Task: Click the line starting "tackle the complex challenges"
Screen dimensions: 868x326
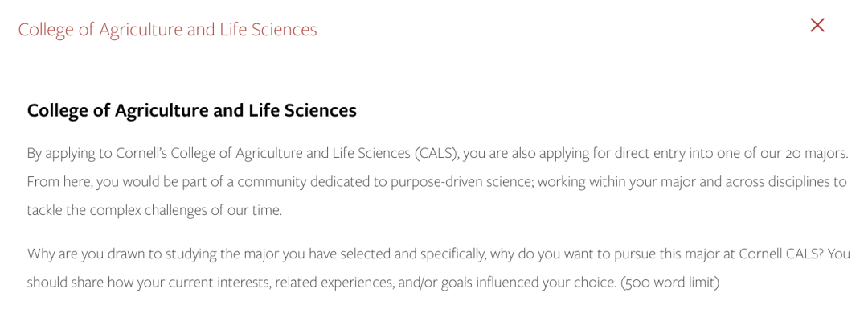Action: [x=154, y=211]
